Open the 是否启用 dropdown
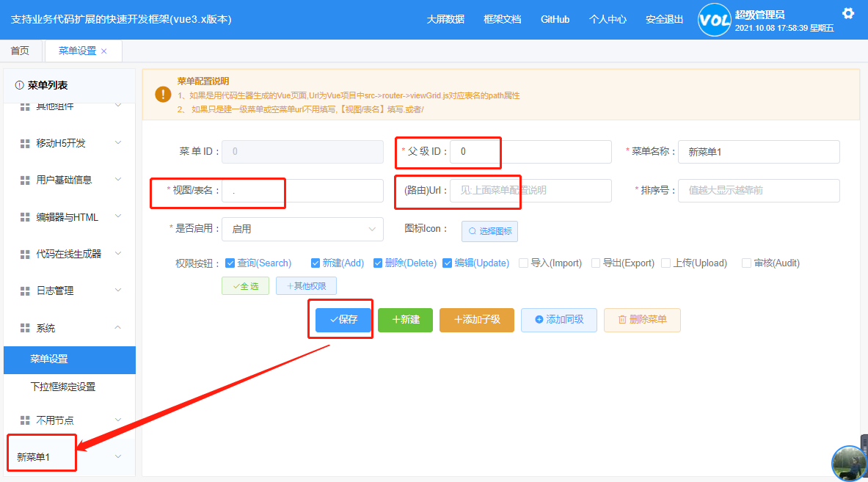Screen dimensions: 868x482 pos(302,229)
